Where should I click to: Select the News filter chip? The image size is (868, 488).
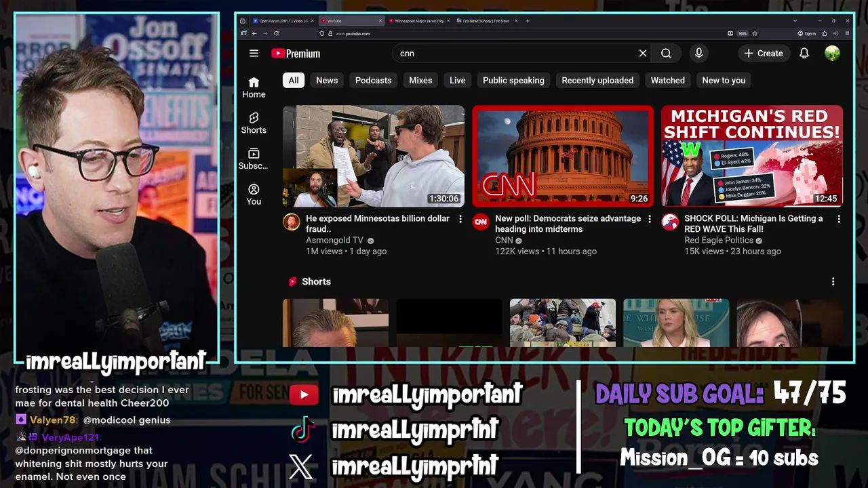point(327,80)
